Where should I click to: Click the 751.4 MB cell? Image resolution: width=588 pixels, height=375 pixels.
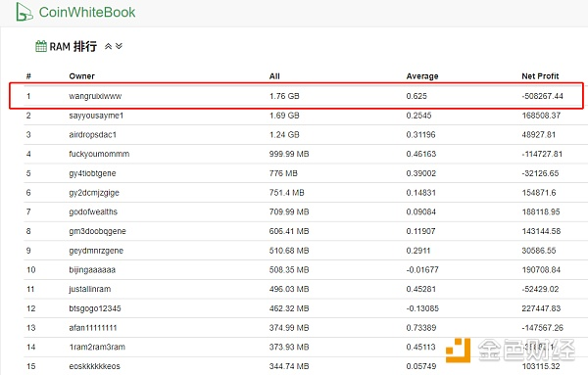click(287, 193)
